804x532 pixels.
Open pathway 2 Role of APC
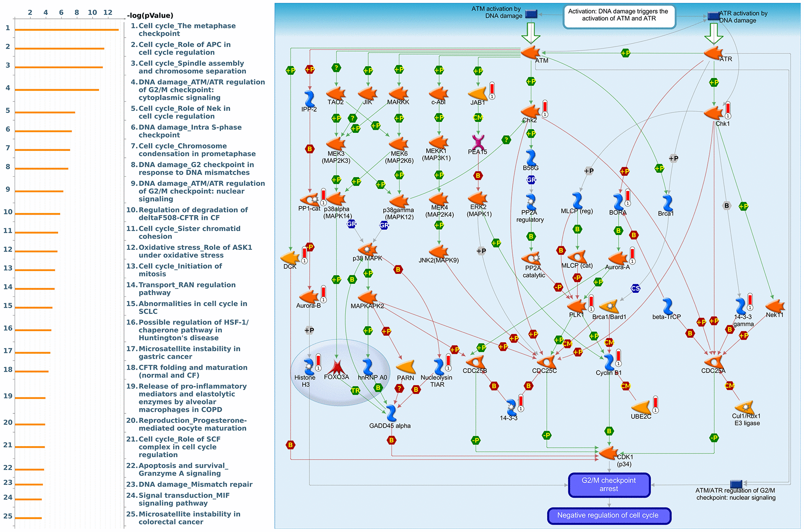(x=181, y=48)
